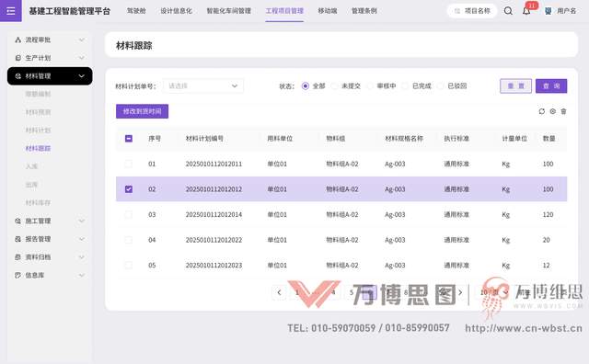Expand the 生产计划 chevron

click(82, 58)
